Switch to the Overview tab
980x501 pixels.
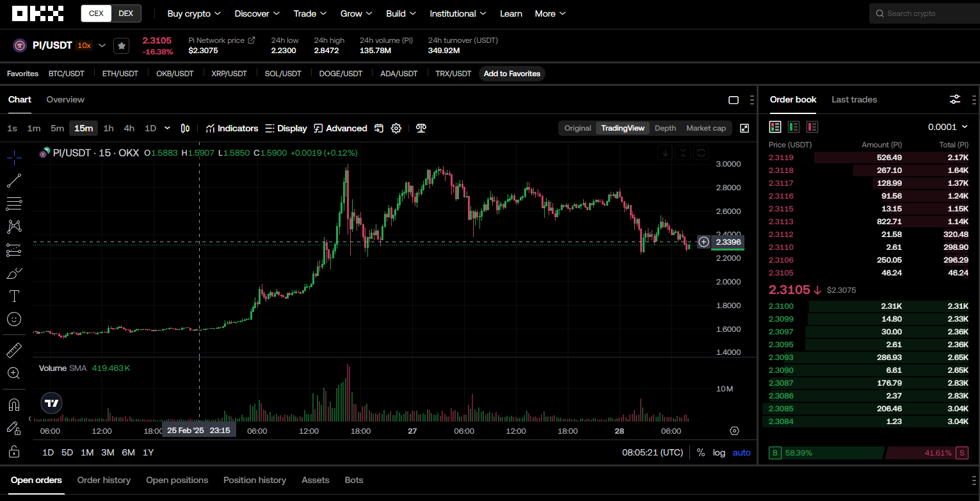(65, 99)
